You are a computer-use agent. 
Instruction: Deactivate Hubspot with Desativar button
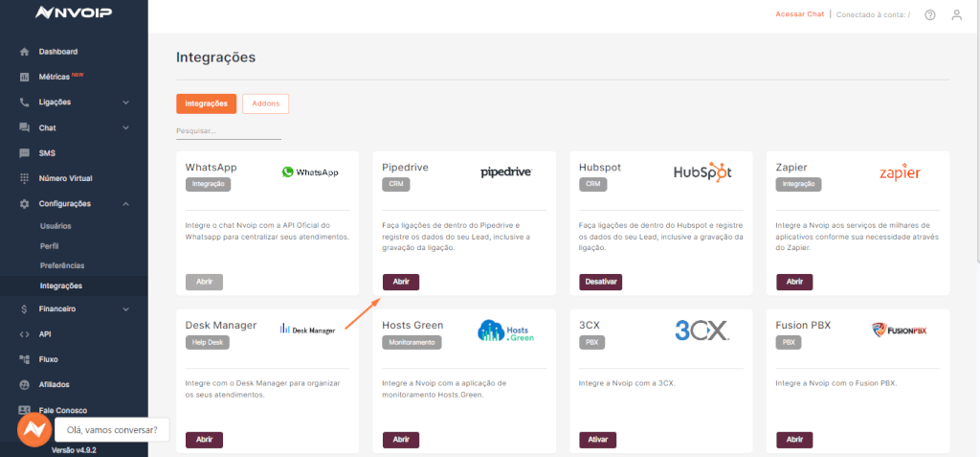pos(601,283)
